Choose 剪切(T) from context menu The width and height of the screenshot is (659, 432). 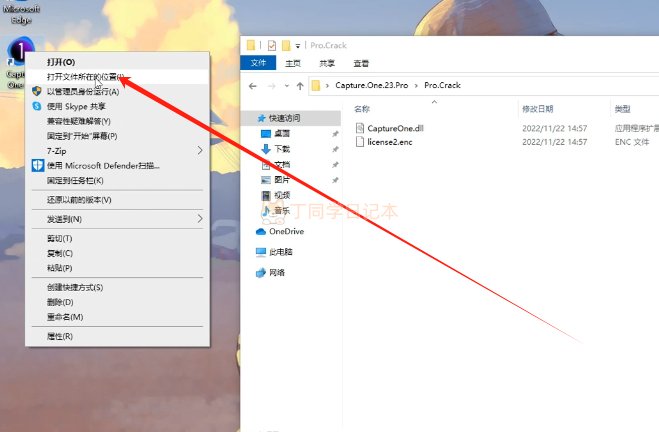(x=117, y=239)
